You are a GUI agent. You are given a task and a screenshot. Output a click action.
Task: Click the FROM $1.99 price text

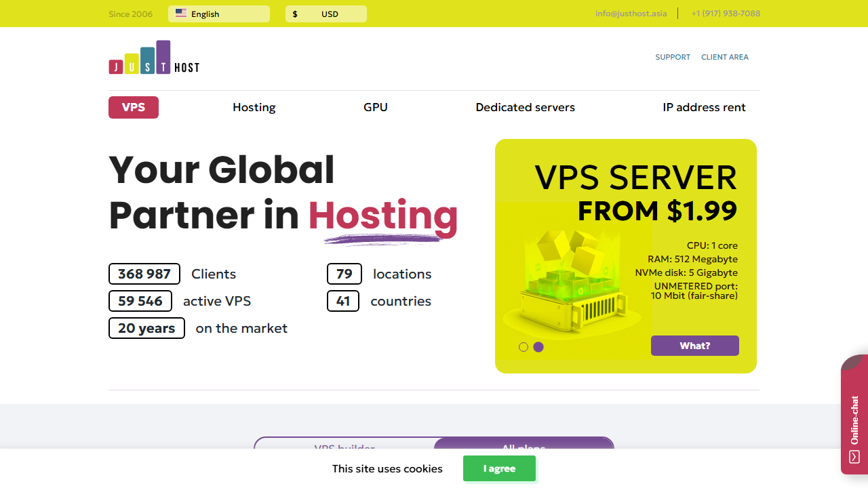[657, 211]
